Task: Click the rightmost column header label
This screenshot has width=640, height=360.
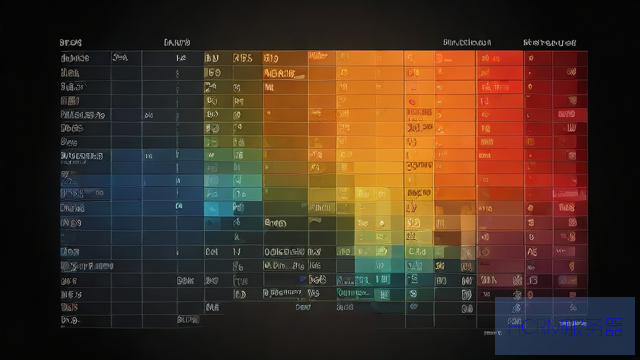Action: (549, 42)
